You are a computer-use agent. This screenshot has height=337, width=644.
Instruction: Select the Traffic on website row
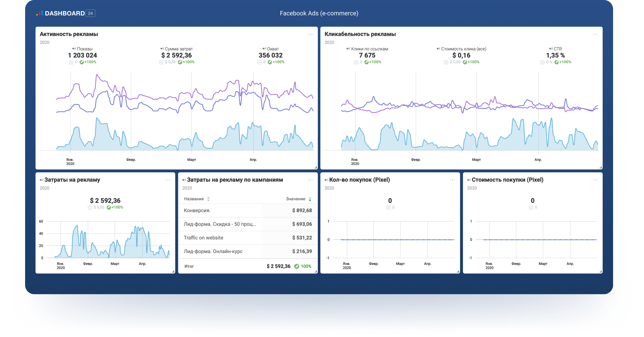pos(203,238)
